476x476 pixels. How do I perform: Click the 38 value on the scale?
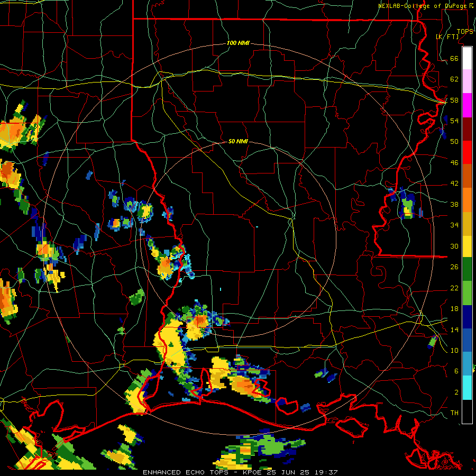454,205
